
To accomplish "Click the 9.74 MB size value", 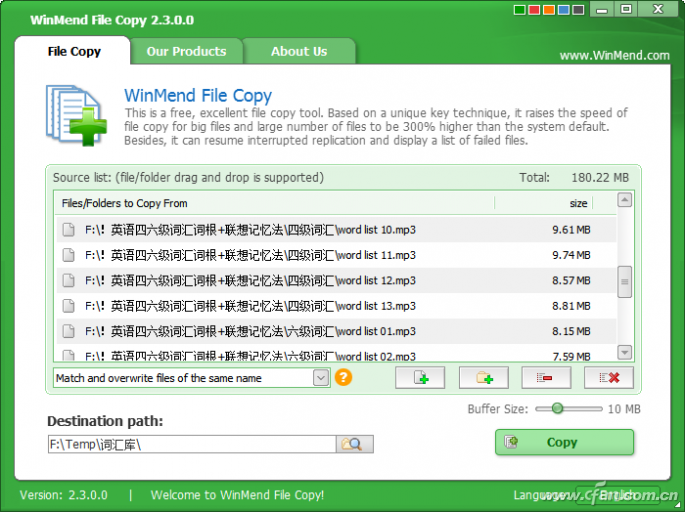I will pos(571,255).
